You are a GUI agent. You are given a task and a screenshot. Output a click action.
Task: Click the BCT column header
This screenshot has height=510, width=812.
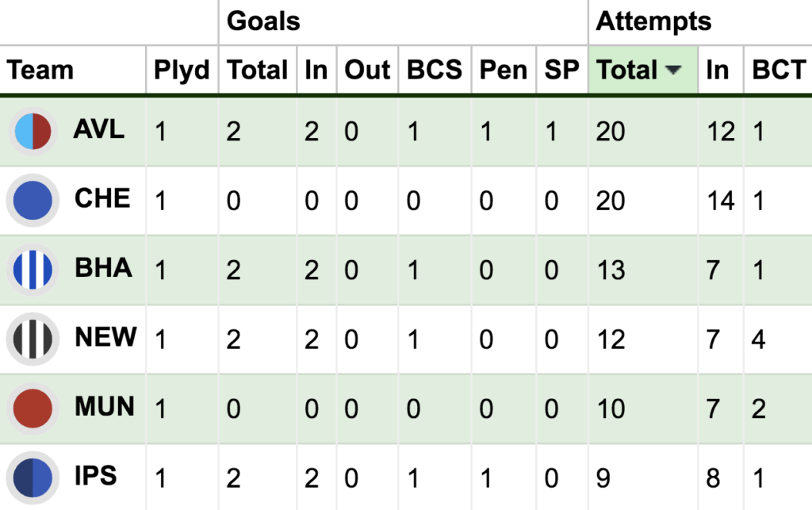pos(779,71)
